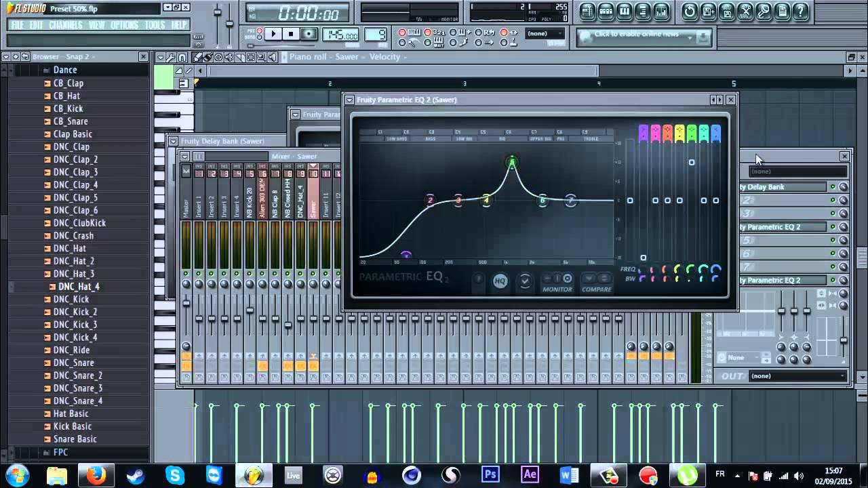
Task: Collapse the Dance folder in browser
Action: (x=65, y=70)
